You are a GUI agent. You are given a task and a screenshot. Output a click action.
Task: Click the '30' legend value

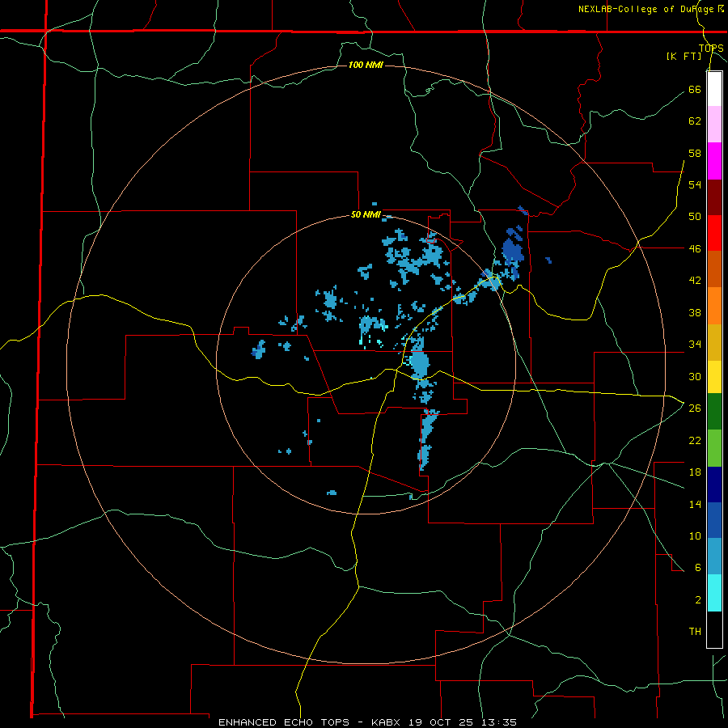[x=695, y=376]
